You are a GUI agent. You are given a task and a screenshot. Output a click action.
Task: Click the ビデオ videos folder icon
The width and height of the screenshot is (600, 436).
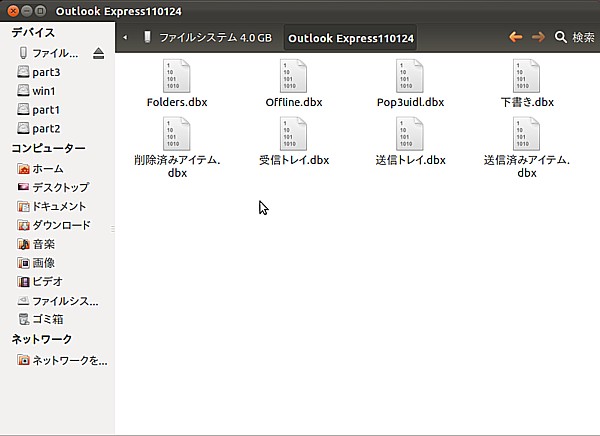[23, 282]
